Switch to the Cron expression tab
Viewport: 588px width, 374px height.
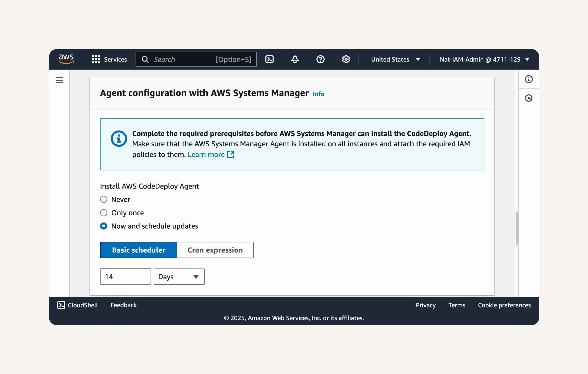click(215, 250)
